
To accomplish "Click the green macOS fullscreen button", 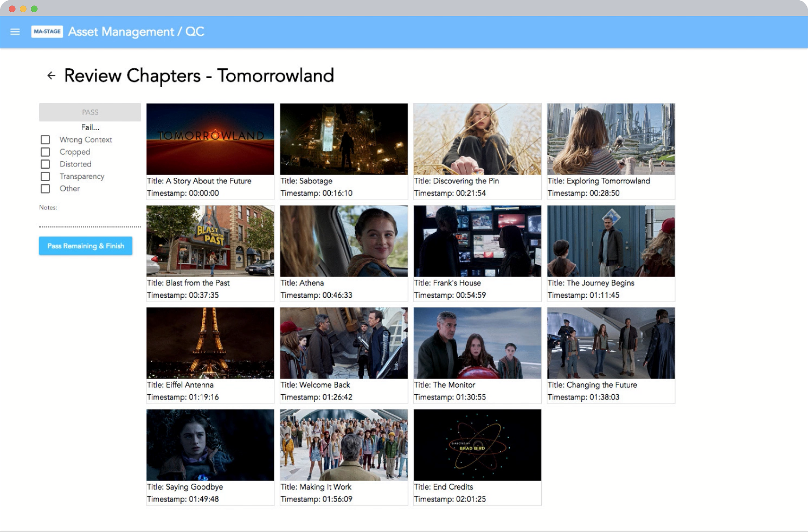I will [34, 9].
